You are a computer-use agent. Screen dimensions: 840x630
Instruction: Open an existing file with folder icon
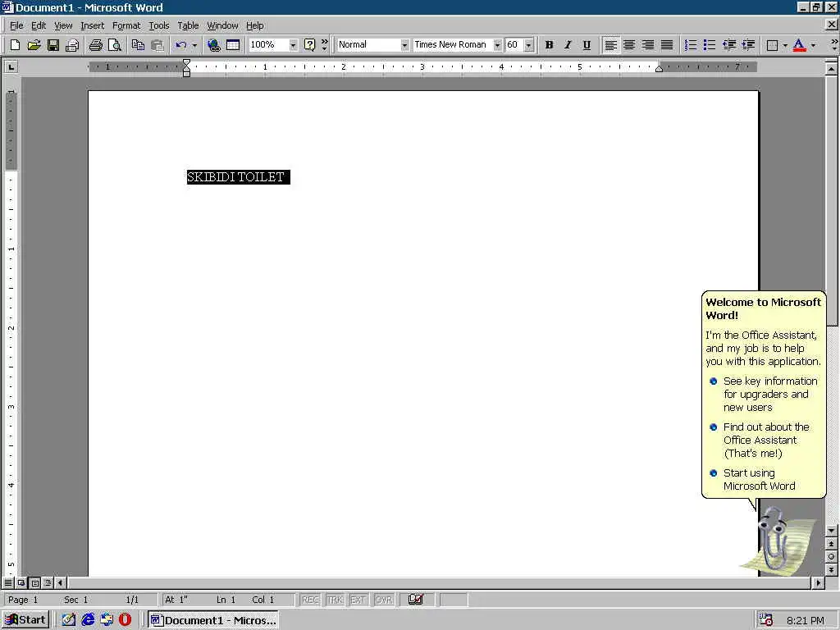coord(34,45)
